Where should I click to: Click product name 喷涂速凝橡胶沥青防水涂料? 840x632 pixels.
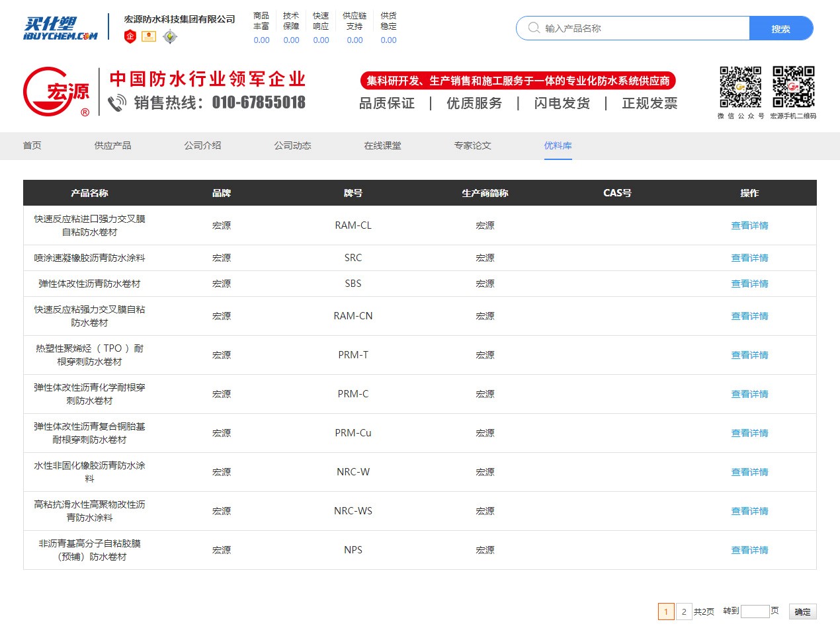89,258
